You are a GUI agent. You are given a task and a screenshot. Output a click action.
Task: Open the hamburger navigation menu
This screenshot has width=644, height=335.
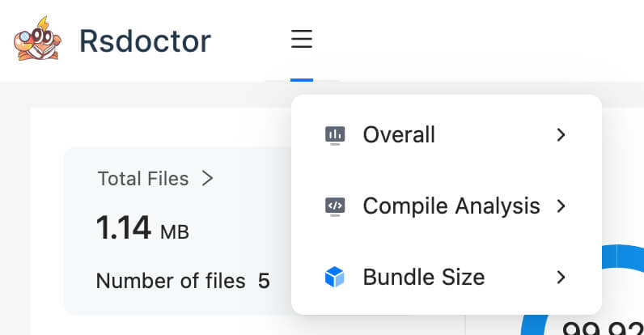pyautogui.click(x=302, y=39)
